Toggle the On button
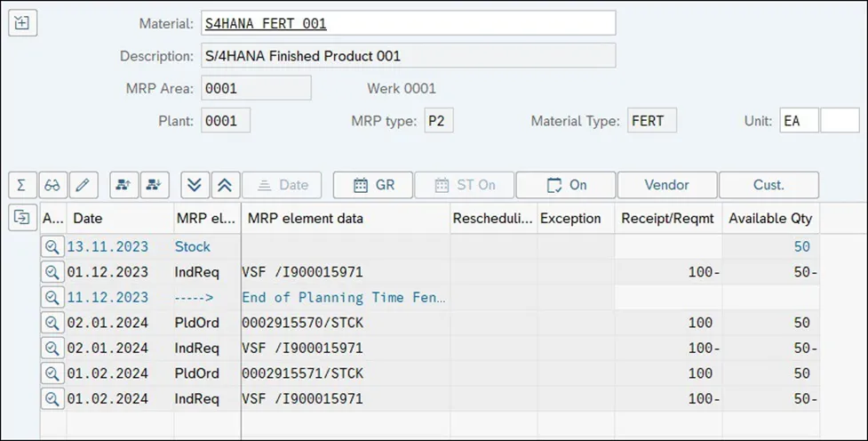Image resolution: width=868 pixels, height=441 pixels. click(566, 185)
